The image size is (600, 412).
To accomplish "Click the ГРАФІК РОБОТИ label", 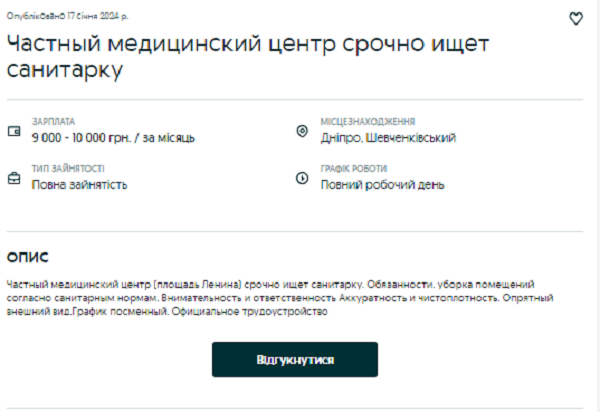I will pyautogui.click(x=353, y=169).
